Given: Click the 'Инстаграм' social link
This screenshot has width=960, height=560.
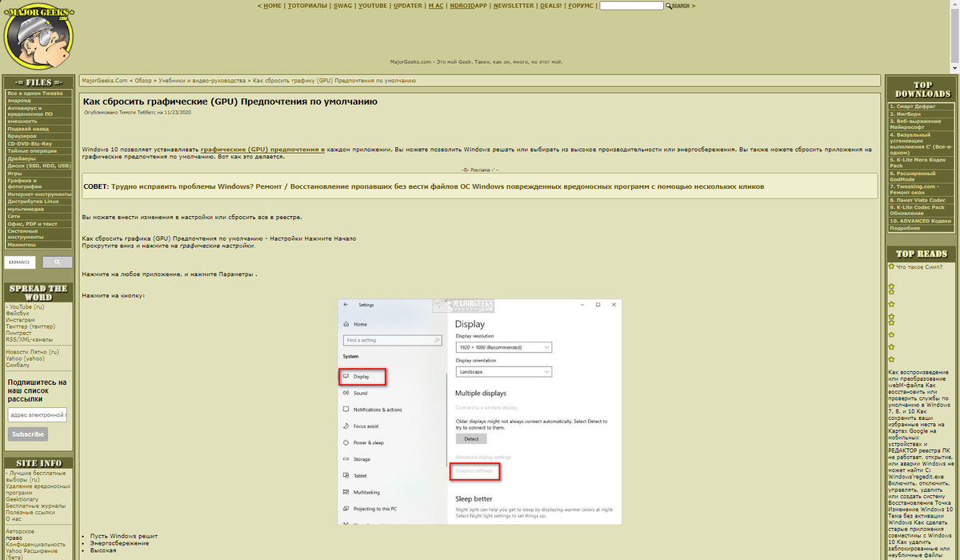Looking at the screenshot, I should (x=20, y=319).
